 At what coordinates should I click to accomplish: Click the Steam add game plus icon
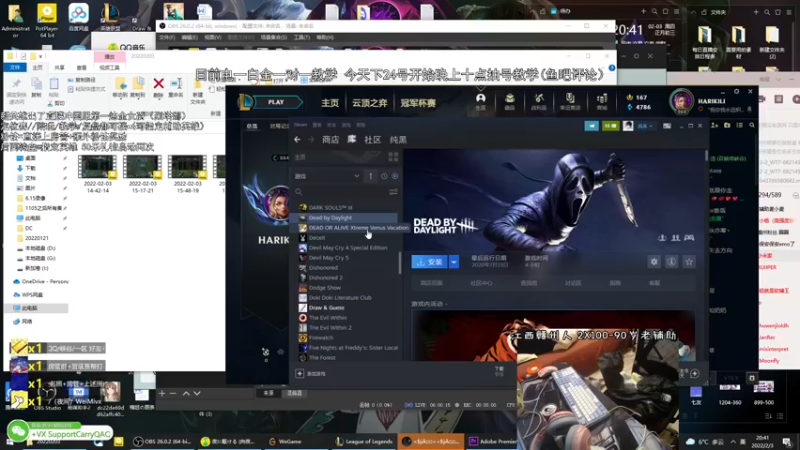[299, 373]
